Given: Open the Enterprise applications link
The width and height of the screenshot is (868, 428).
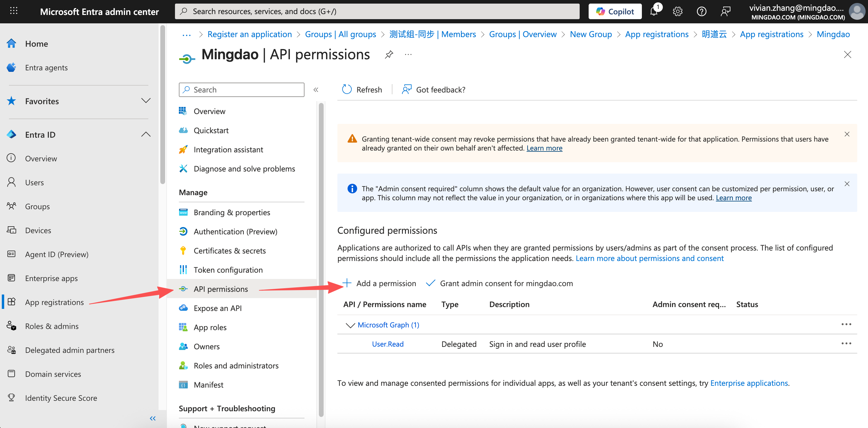Looking at the screenshot, I should [x=749, y=383].
